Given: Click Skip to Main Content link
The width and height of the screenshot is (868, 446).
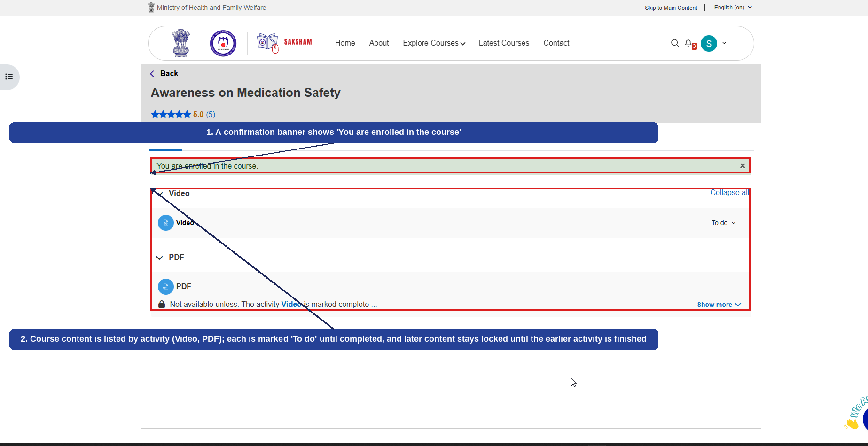Looking at the screenshot, I should click(671, 8).
